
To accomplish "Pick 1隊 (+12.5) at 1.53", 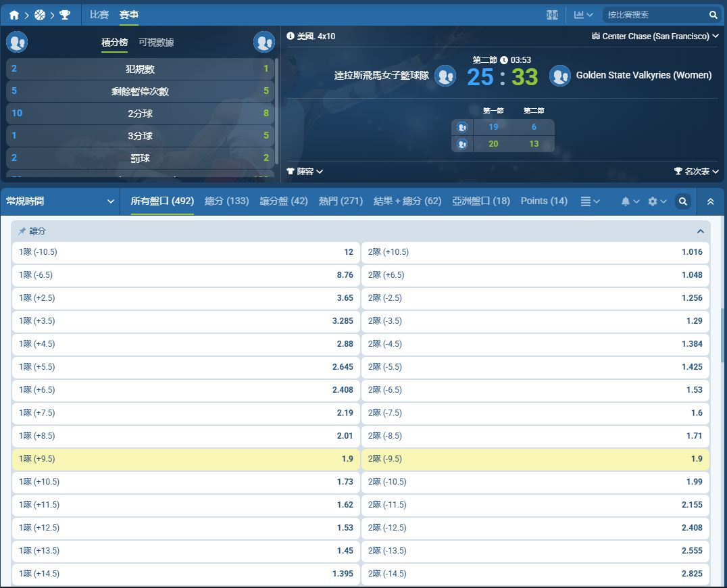I will [x=186, y=528].
